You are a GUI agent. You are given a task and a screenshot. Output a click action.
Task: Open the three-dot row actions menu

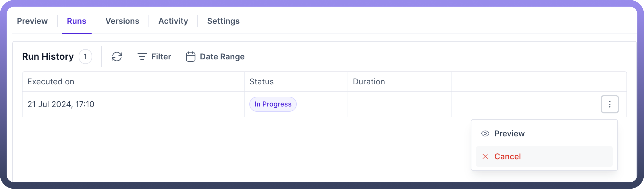tap(609, 104)
